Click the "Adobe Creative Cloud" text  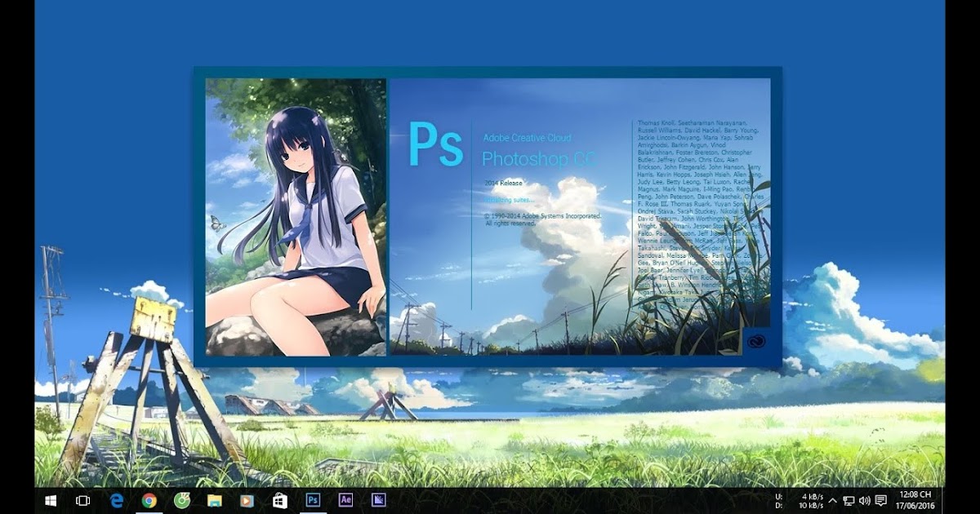[527, 138]
